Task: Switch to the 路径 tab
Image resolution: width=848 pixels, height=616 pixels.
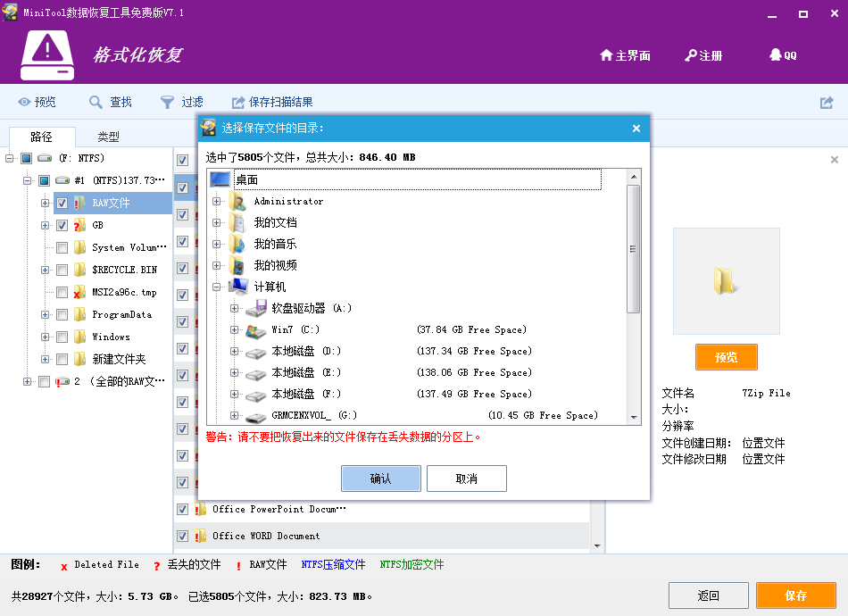Action: [x=42, y=137]
